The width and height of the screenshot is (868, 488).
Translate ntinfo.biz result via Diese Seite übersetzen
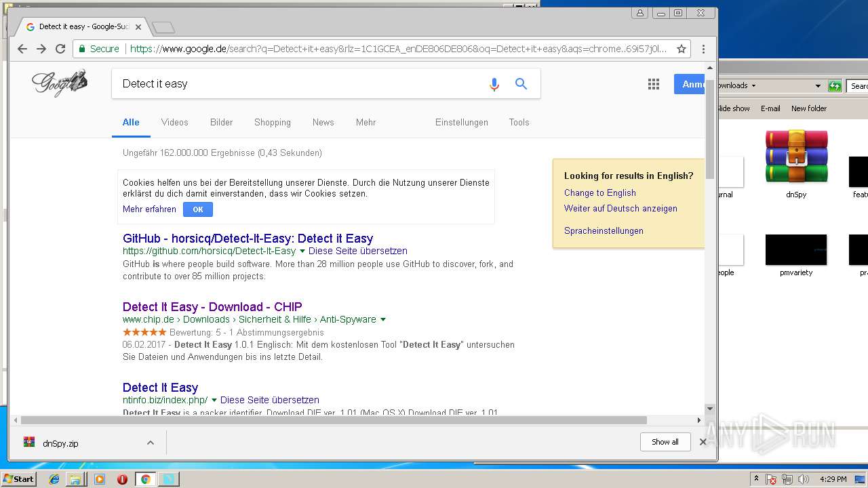(270, 400)
